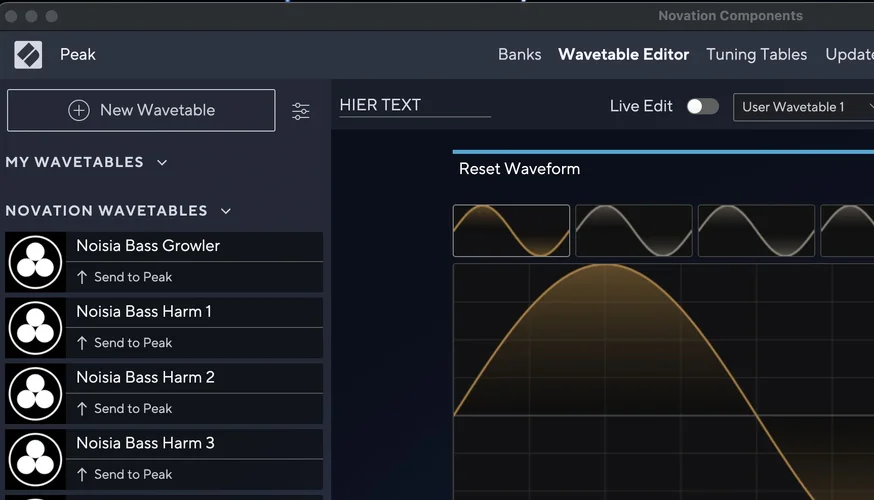Click the Noisia Bass Growler wavetable icon
The width and height of the screenshot is (874, 500).
35,262
